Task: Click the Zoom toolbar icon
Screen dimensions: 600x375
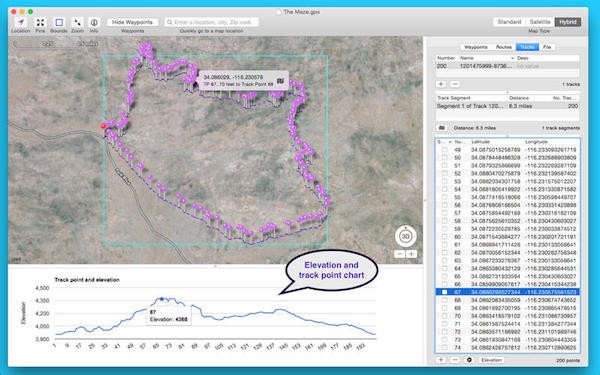Action: [x=77, y=22]
